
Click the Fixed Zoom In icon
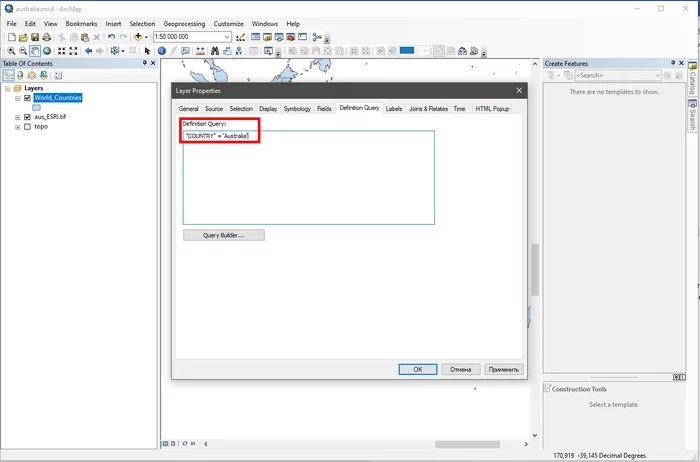[62, 51]
